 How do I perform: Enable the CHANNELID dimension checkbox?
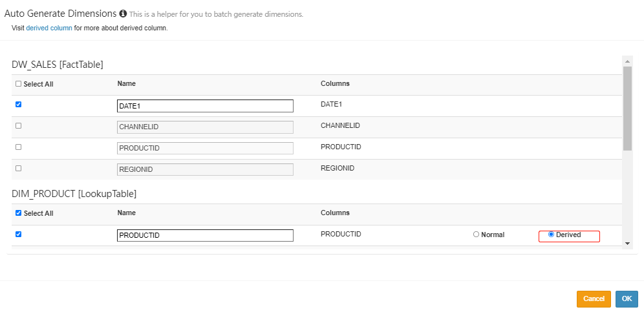point(18,125)
